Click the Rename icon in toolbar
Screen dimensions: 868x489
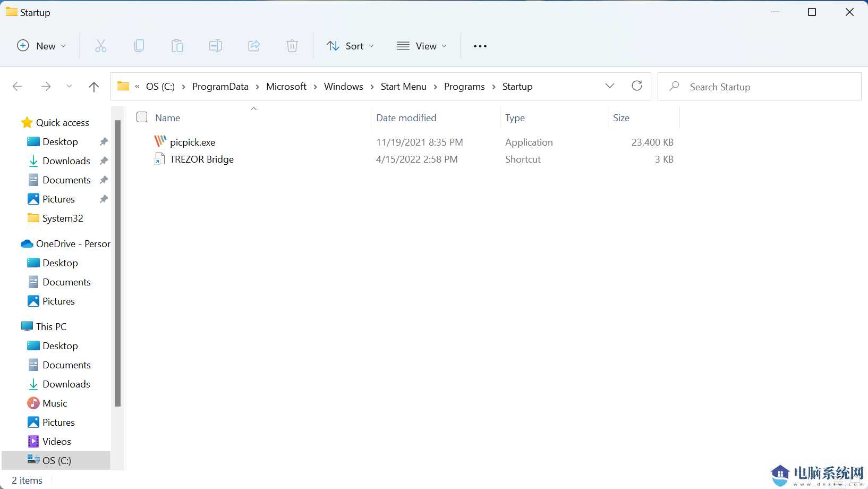(216, 46)
